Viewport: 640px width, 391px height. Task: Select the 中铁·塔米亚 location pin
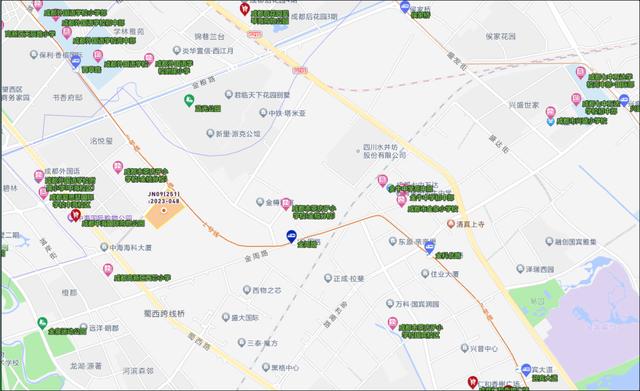pos(263,113)
